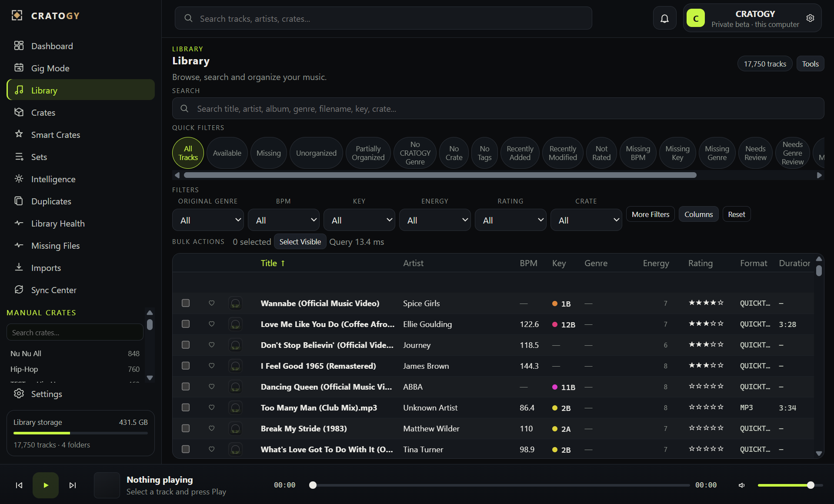Skip to previous track

click(19, 485)
